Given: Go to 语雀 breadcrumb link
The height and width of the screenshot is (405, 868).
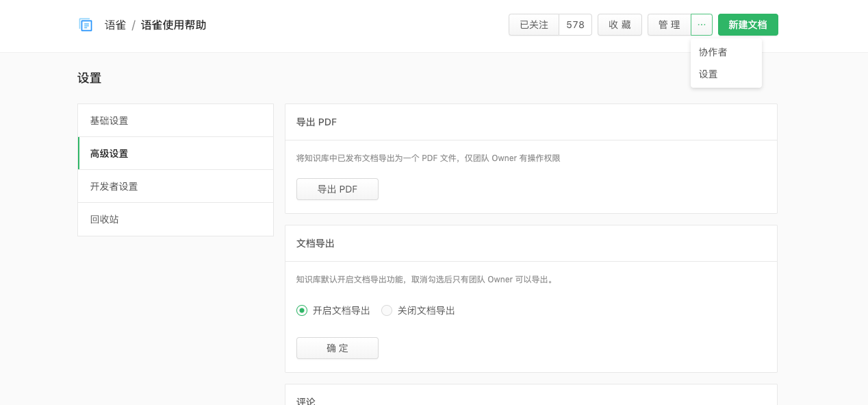Looking at the screenshot, I should 115,25.
